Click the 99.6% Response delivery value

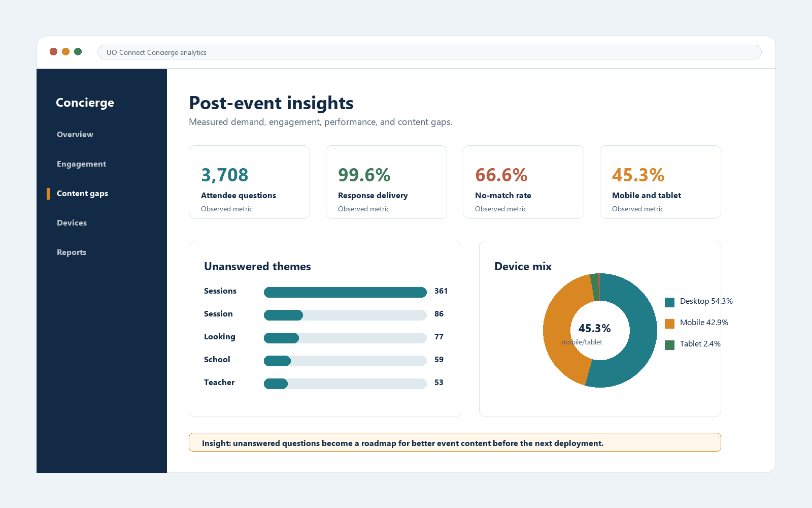point(364,175)
